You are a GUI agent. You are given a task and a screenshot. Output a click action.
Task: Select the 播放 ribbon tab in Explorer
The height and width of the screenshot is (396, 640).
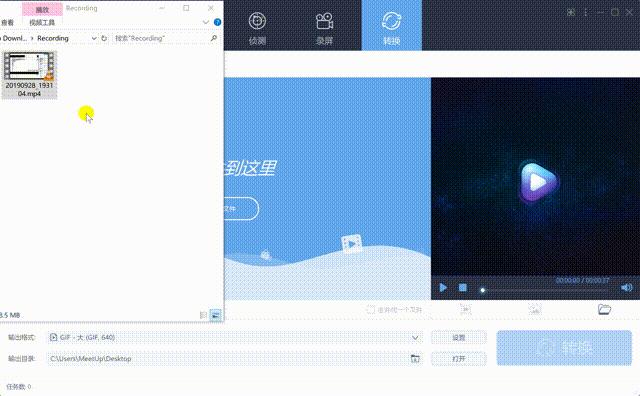coord(42,9)
